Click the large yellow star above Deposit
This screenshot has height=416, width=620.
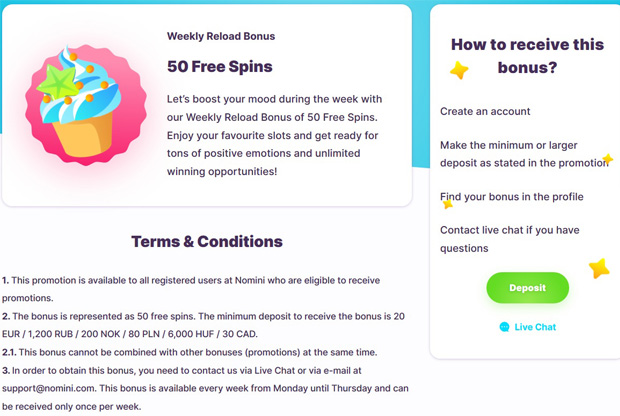[x=599, y=268]
